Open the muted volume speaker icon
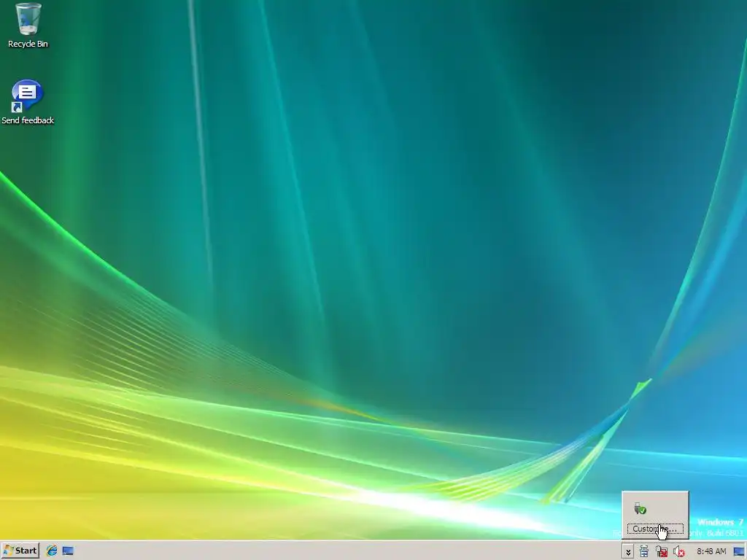 point(679,551)
